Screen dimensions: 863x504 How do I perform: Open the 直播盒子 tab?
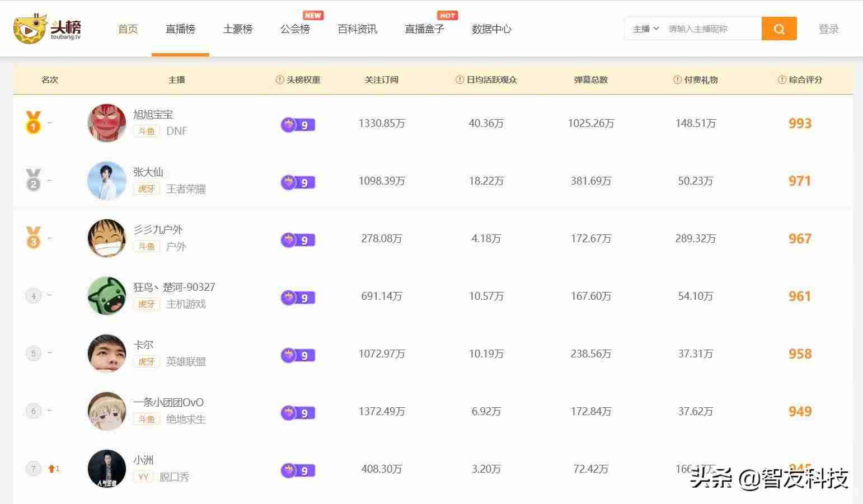click(424, 29)
